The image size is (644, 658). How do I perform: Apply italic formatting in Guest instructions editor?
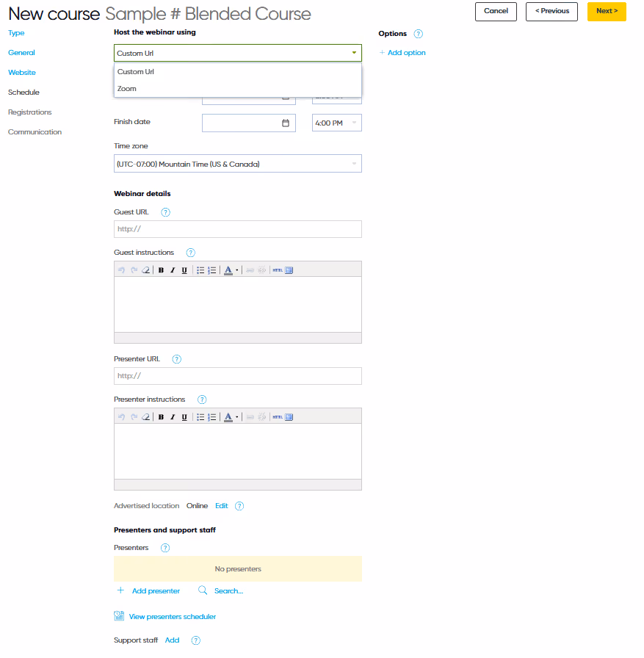coord(172,270)
